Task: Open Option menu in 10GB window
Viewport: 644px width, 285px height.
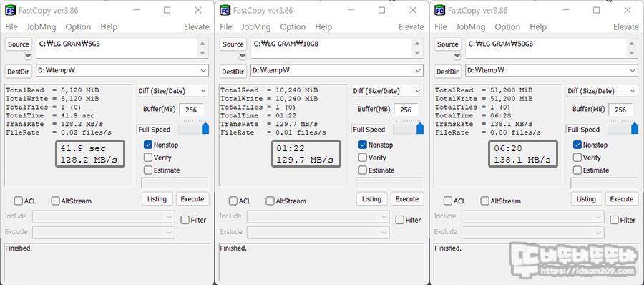Action: 293,26
